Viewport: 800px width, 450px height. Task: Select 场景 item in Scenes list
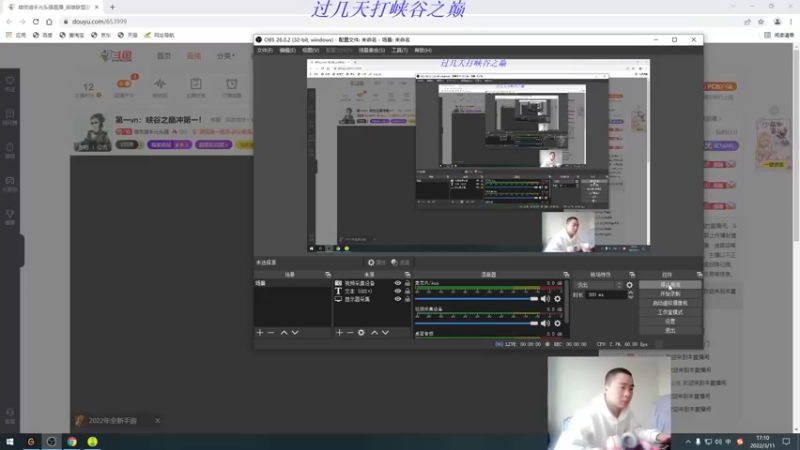click(x=292, y=283)
